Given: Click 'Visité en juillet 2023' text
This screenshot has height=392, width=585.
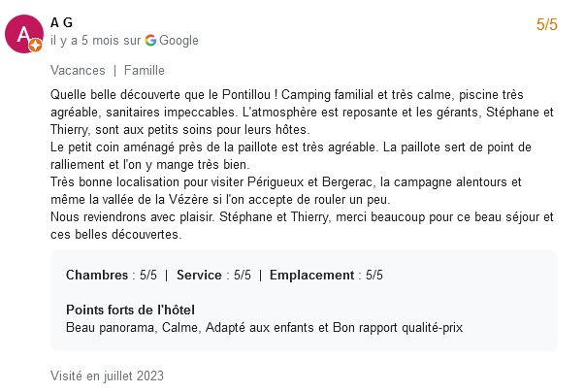Looking at the screenshot, I should coord(107,376).
